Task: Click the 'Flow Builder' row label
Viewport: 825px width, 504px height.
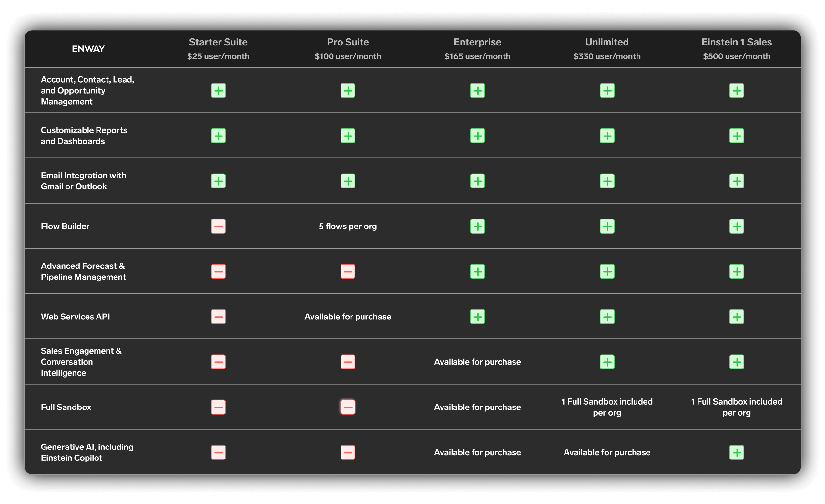Action: coord(65,227)
